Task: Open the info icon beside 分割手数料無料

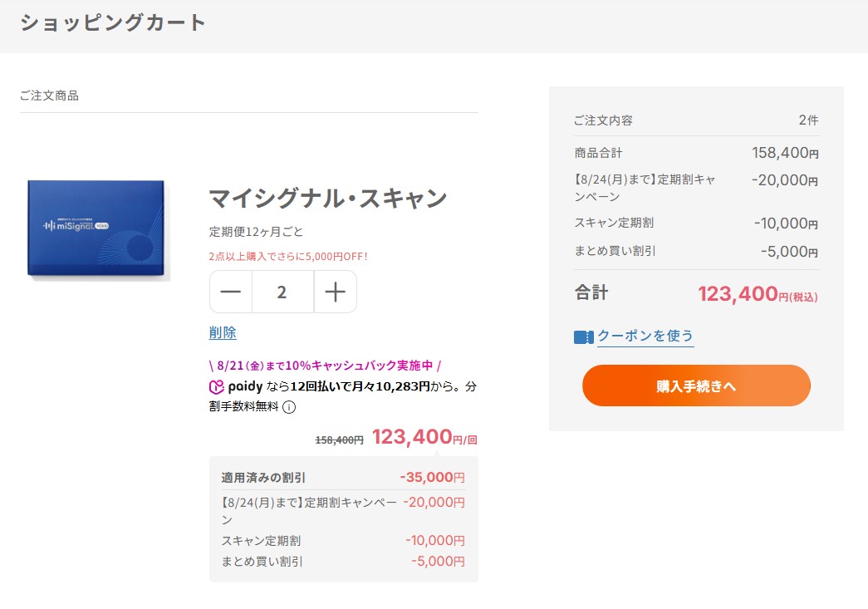Action: pos(289,407)
